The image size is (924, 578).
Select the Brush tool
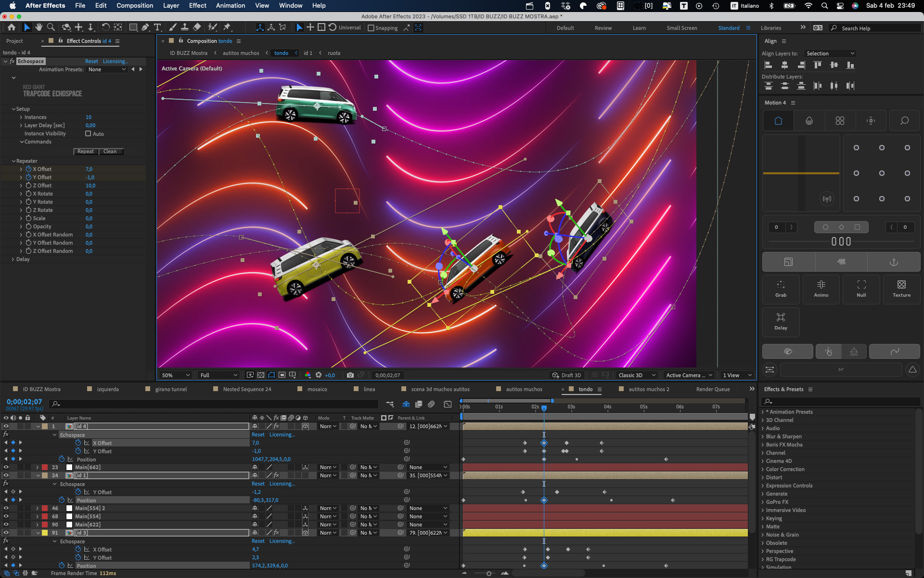[x=172, y=27]
